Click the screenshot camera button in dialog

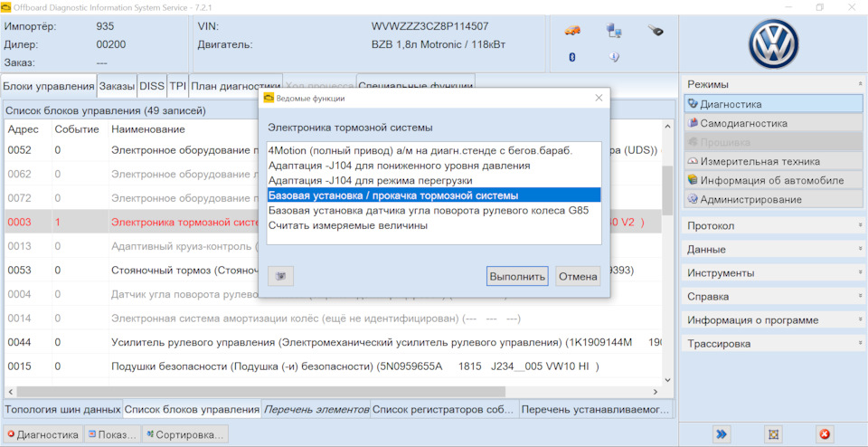click(x=280, y=276)
